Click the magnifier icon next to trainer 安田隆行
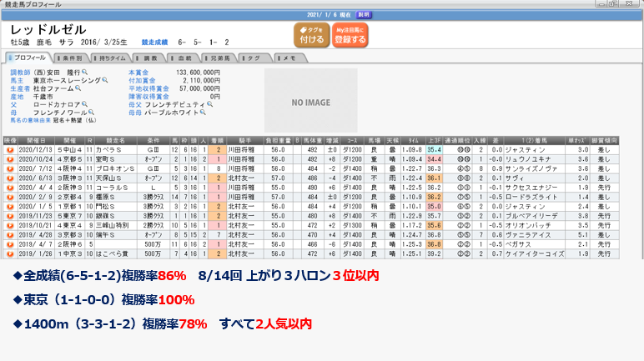The height and width of the screenshot is (361, 644). pyautogui.click(x=84, y=73)
